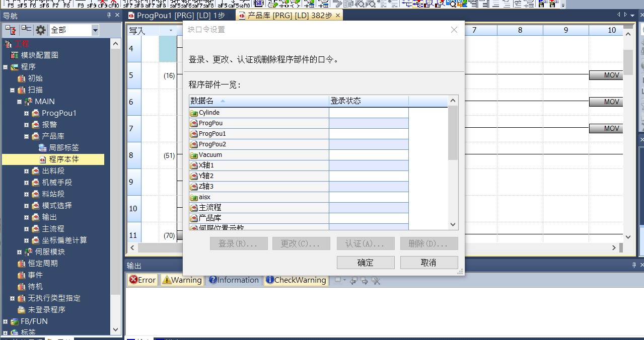
Task: Collapse the 产品库 tree node
Action: tap(27, 136)
